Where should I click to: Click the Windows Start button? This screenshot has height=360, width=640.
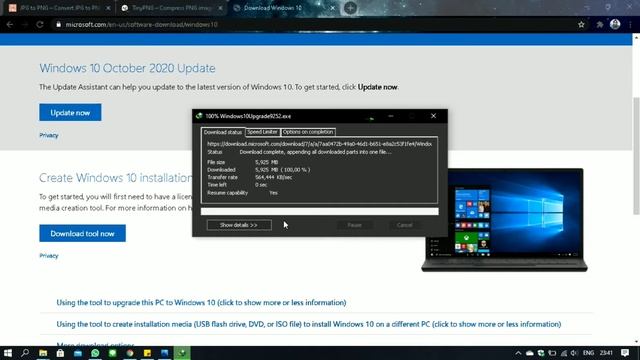(x=8, y=353)
